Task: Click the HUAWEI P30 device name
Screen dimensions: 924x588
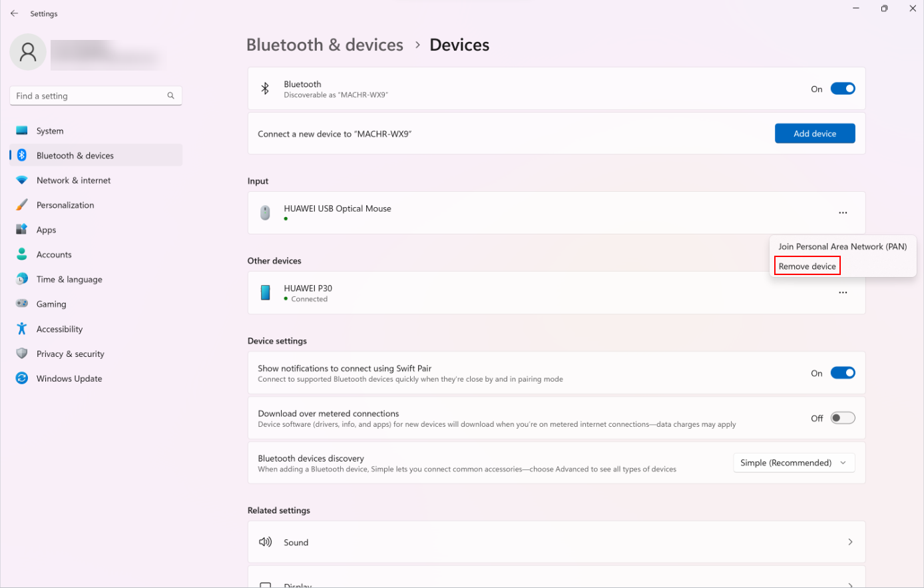Action: click(308, 288)
